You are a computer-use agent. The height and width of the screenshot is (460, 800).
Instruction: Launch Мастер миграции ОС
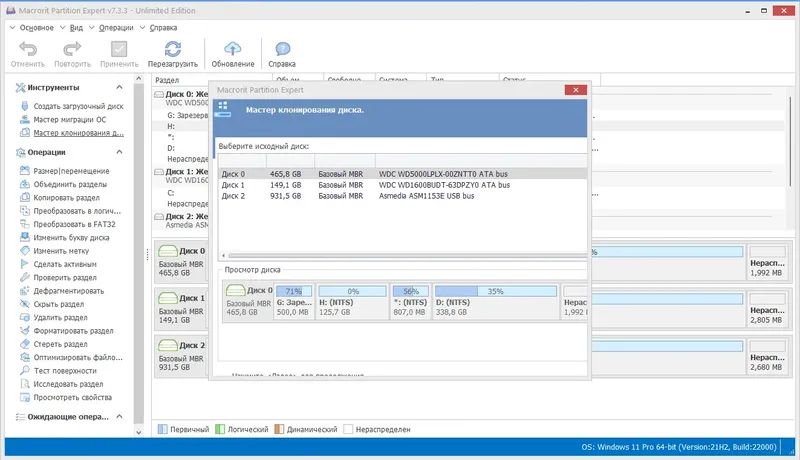(69, 119)
